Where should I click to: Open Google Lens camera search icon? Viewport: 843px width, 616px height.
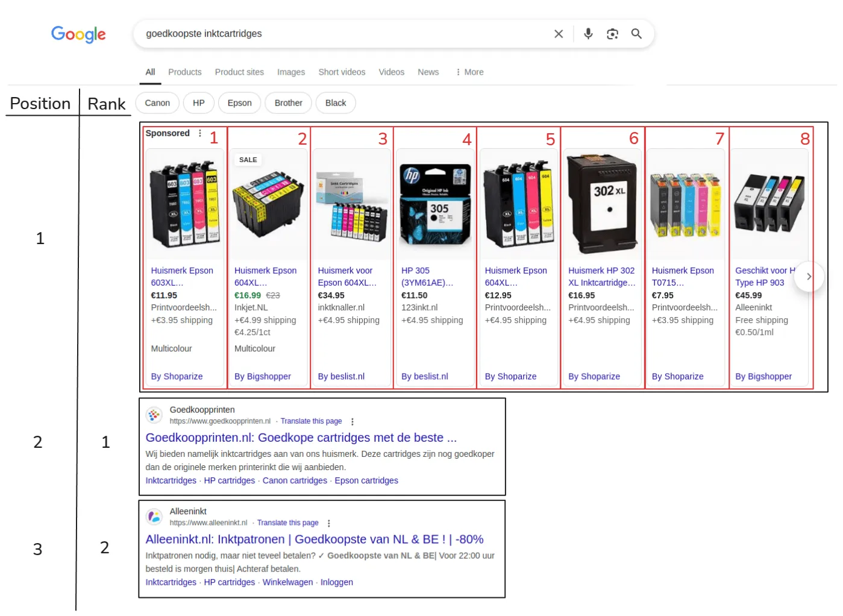tap(612, 34)
